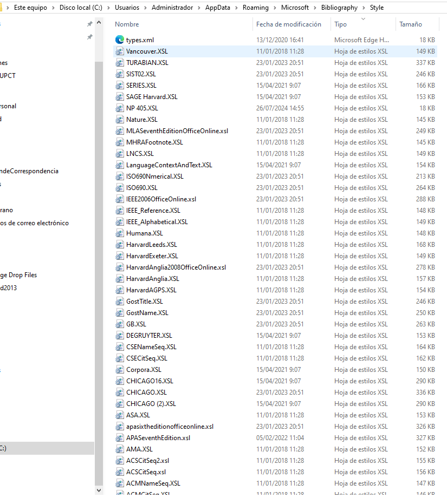Expand breadcrumb chevron after Microsoft
This screenshot has height=504, width=447.
pyautogui.click(x=315, y=8)
